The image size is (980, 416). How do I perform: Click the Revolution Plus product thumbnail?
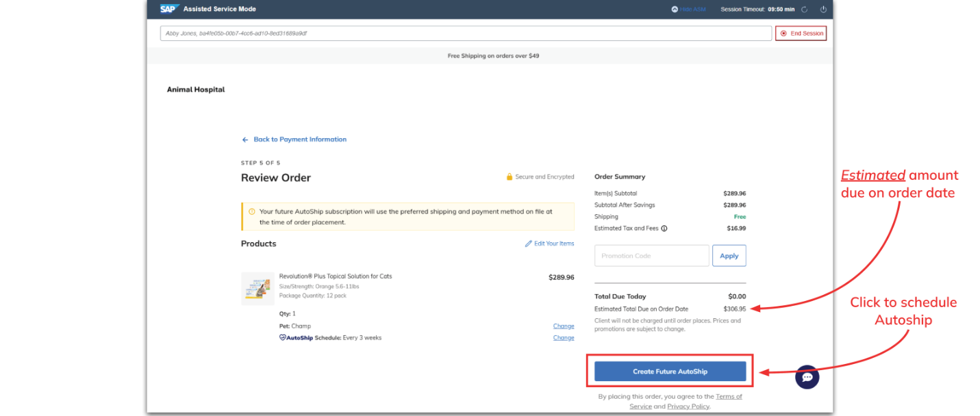[x=257, y=289]
